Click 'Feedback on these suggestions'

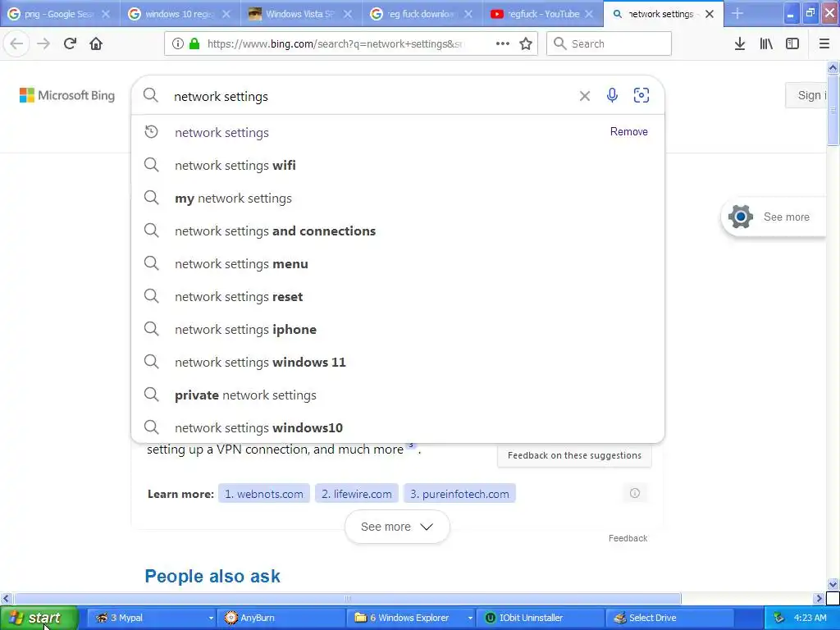coord(574,455)
